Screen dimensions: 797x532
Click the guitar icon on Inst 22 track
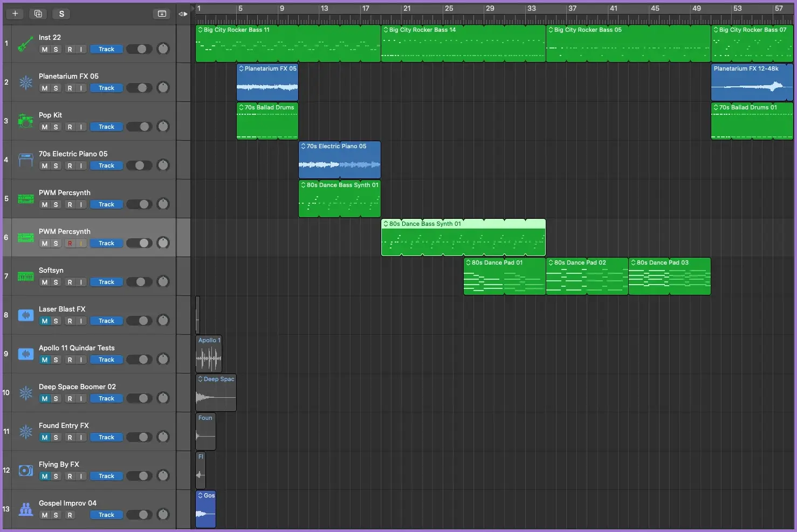click(x=25, y=44)
